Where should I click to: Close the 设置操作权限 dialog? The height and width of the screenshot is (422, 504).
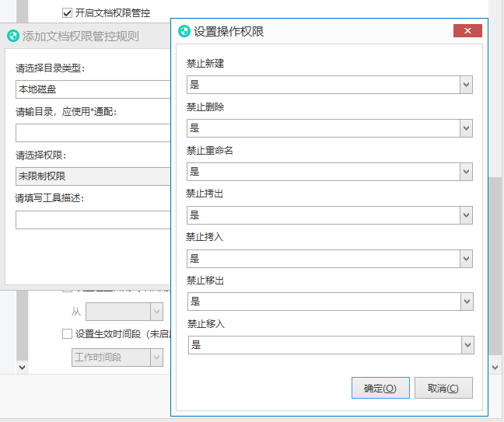tap(467, 31)
